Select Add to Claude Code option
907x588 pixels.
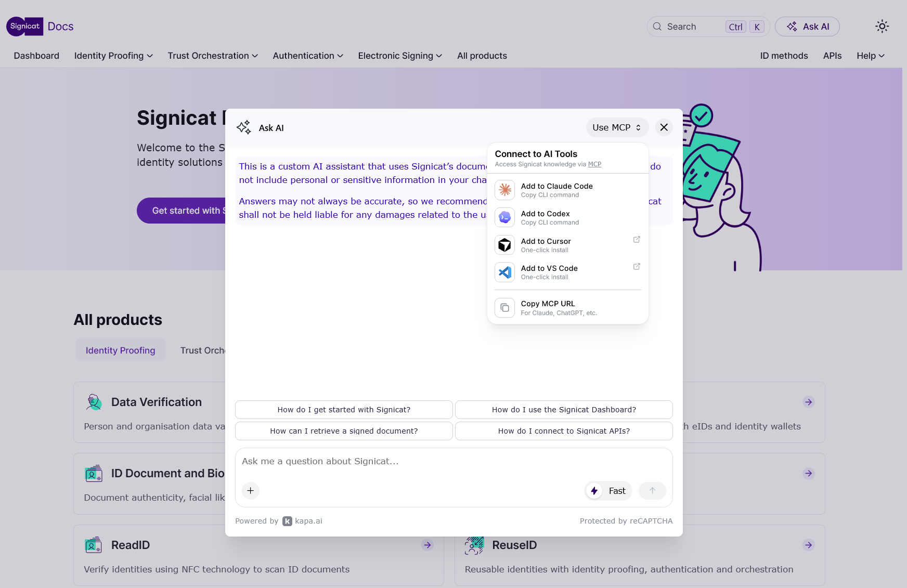click(568, 190)
